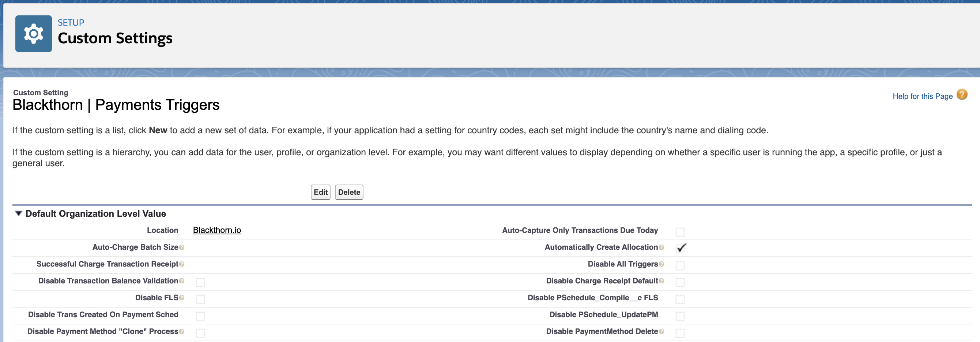Screen dimensions: 980x342
Task: Click the Custom Settings page title
Action: click(115, 38)
